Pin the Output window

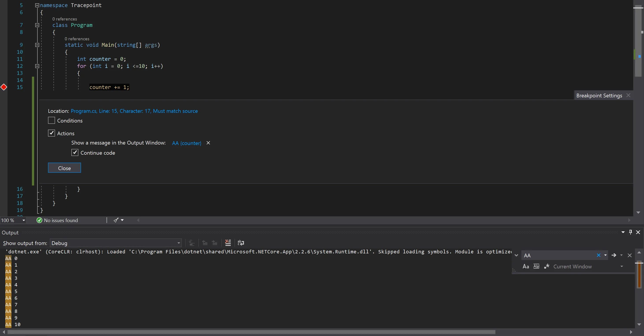click(631, 232)
